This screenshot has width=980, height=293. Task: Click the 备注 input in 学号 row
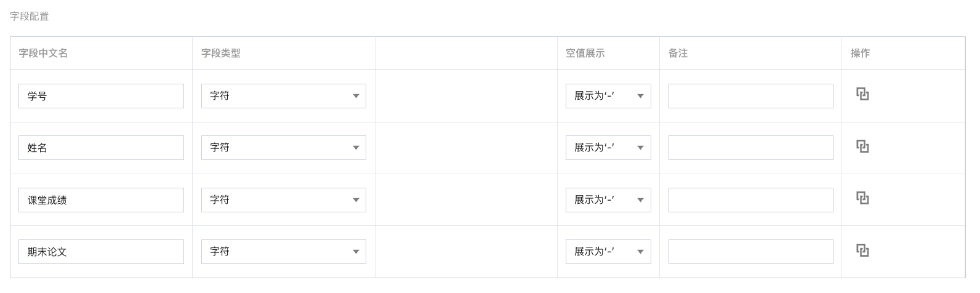point(751,96)
